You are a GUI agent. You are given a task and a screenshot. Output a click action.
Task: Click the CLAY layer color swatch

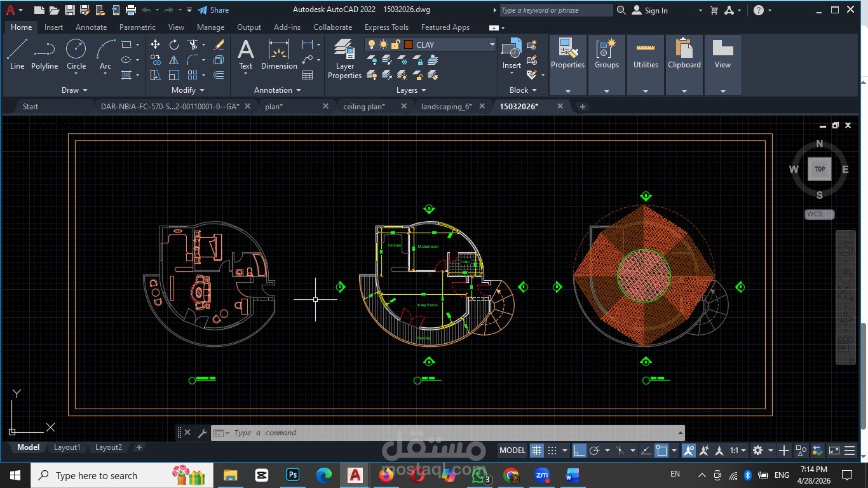pyautogui.click(x=409, y=44)
